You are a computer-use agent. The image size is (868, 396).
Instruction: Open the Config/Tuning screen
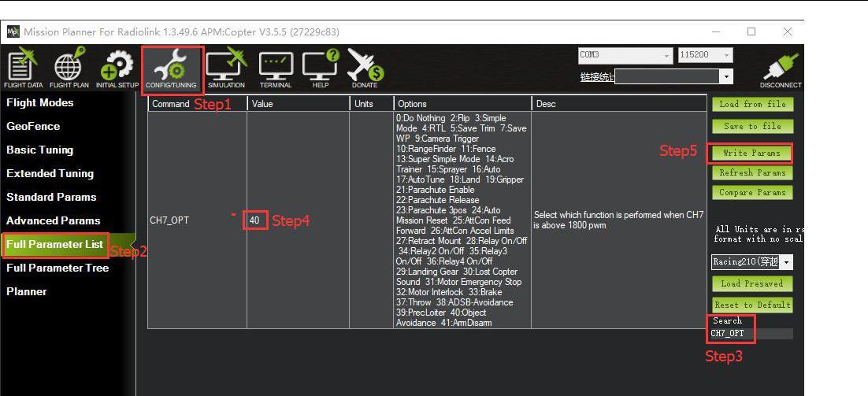(171, 69)
